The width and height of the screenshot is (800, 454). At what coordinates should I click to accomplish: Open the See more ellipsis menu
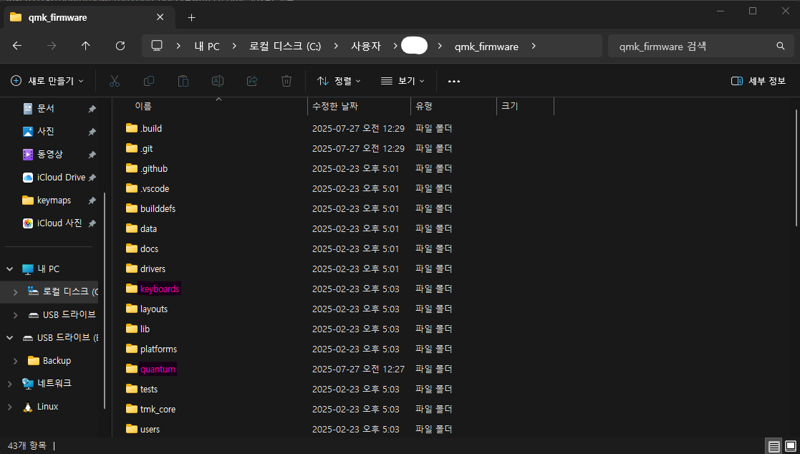pos(454,81)
